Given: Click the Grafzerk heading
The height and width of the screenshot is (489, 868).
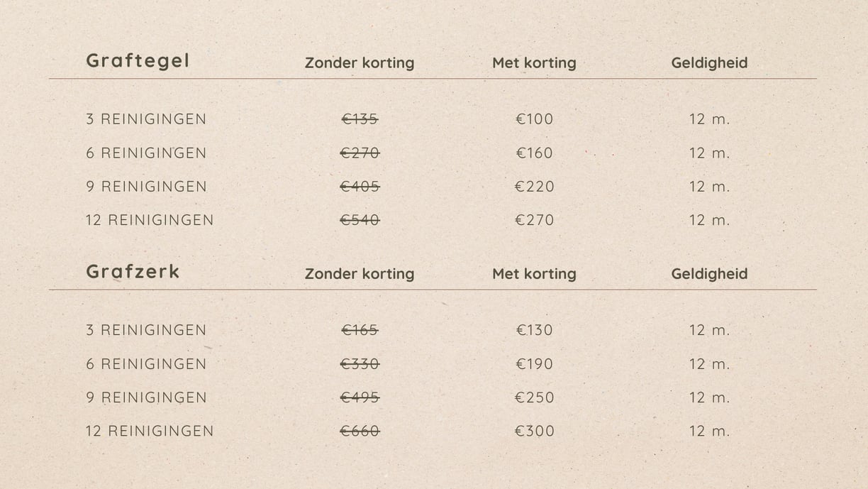Looking at the screenshot, I should [133, 271].
